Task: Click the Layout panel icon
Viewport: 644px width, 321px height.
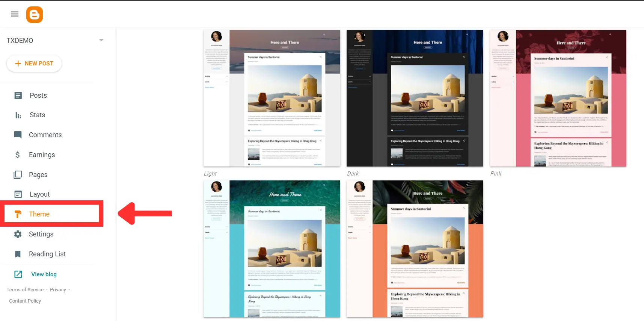Action: point(18,194)
